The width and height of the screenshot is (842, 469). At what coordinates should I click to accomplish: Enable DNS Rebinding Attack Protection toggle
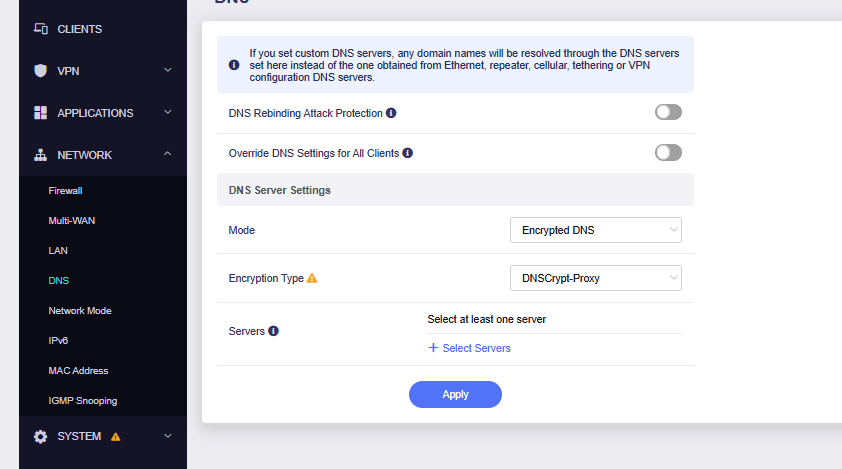click(668, 113)
